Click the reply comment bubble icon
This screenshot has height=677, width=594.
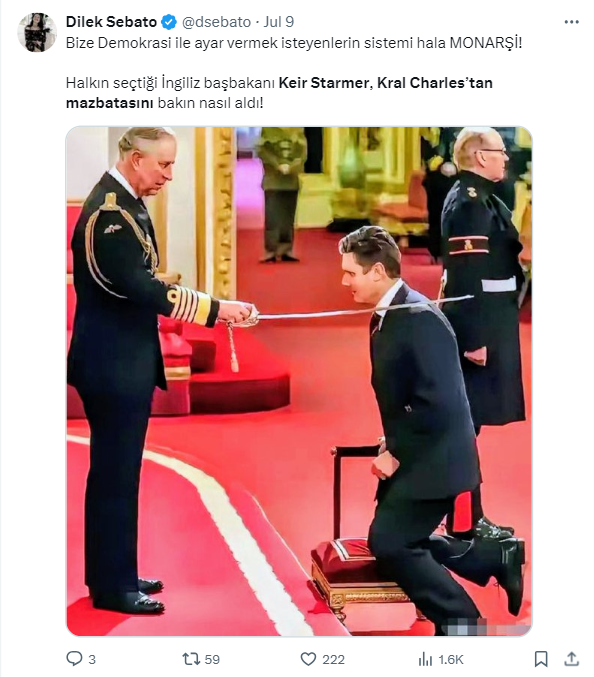[x=74, y=659]
